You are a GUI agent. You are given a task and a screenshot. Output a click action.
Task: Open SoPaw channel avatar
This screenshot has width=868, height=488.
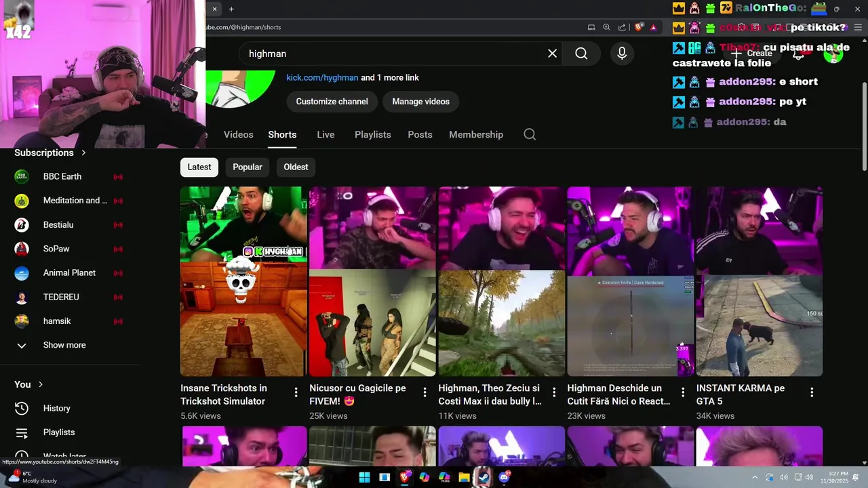[x=22, y=249]
